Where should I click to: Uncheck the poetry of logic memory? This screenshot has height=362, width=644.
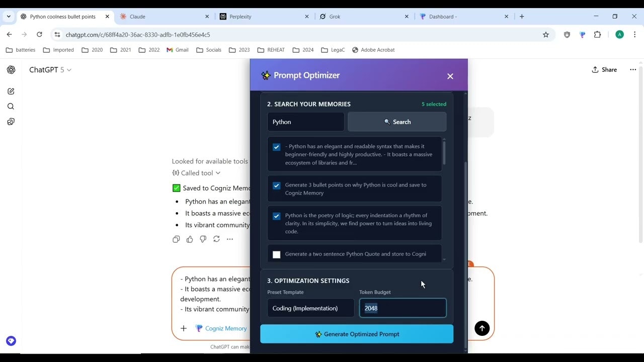point(276,216)
